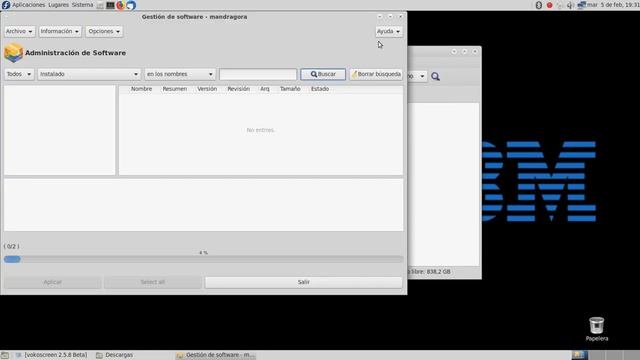
Task: Click the Bluetooth tray icon
Action: [x=539, y=5]
